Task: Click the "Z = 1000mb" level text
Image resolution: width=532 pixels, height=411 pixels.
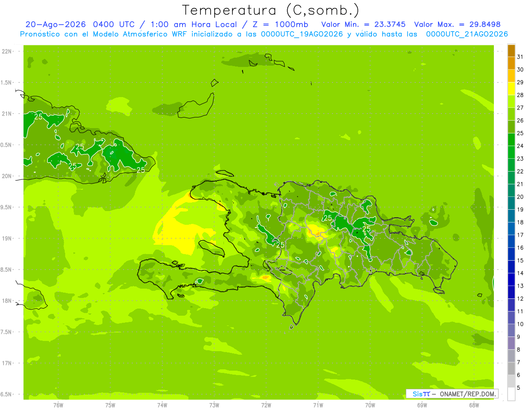Action: point(281,24)
